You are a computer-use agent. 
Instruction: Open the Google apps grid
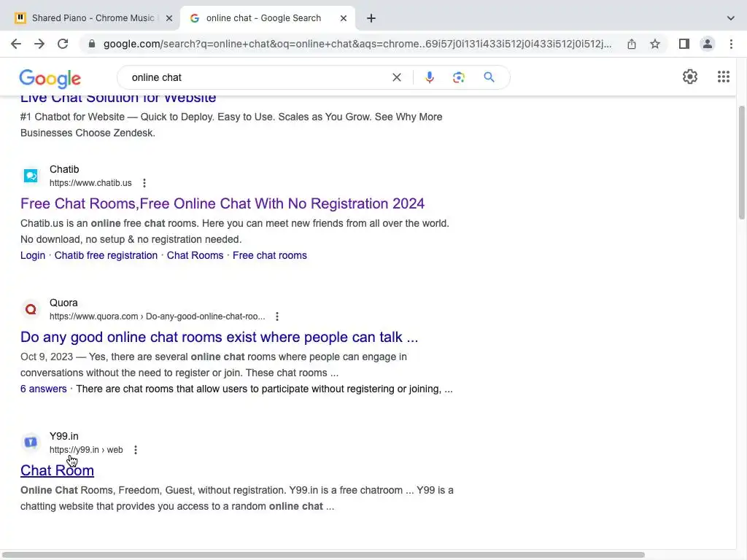pyautogui.click(x=723, y=77)
